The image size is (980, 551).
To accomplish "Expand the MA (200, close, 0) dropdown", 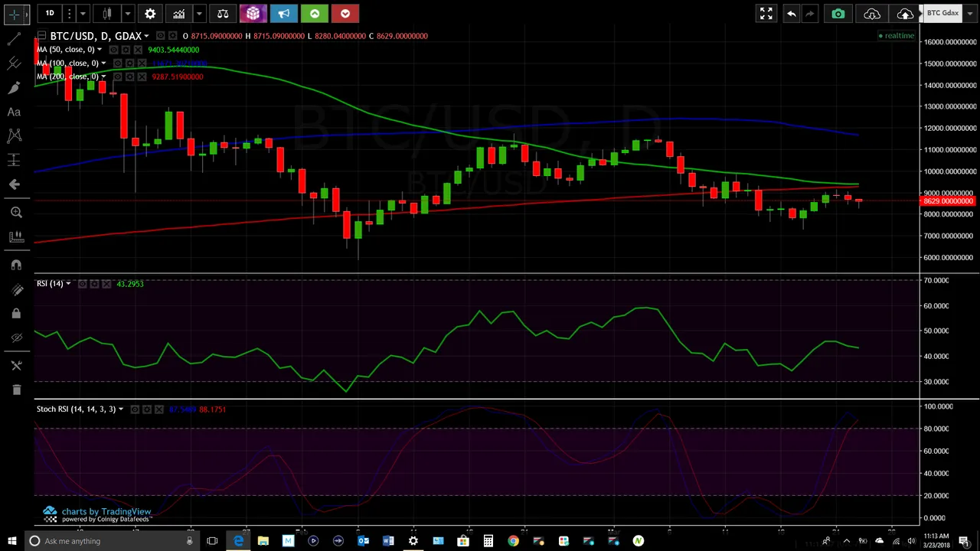I will (x=103, y=77).
